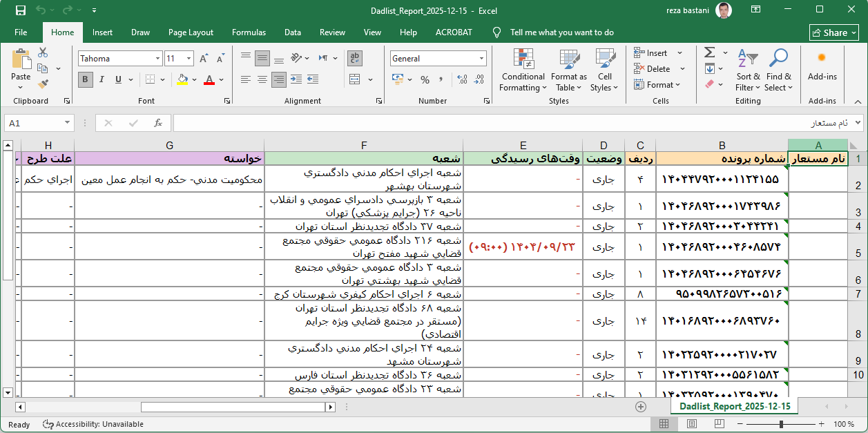Click the Align Left icon
868x433 pixels.
(246, 79)
